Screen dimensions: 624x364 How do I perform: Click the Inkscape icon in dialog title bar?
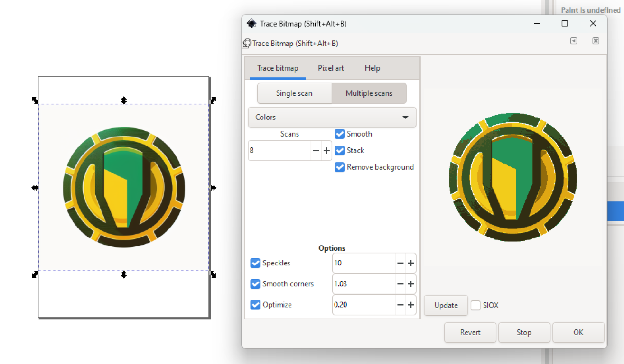tap(251, 24)
